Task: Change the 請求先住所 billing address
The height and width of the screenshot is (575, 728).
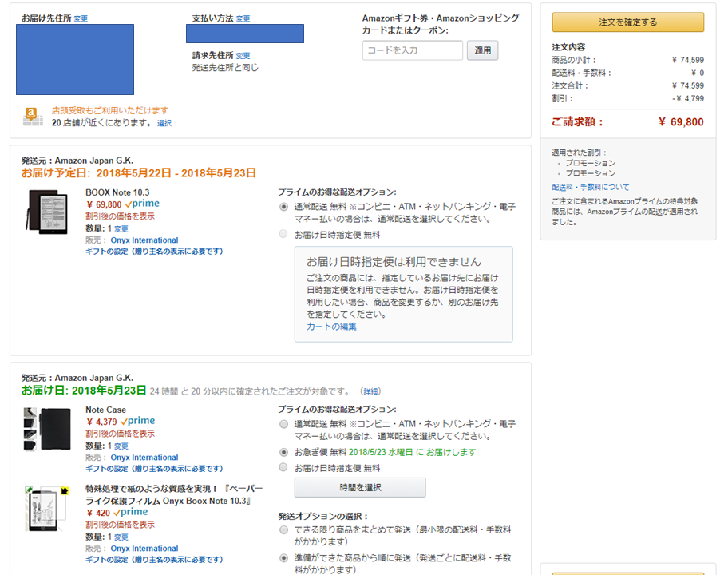Action: click(x=243, y=56)
